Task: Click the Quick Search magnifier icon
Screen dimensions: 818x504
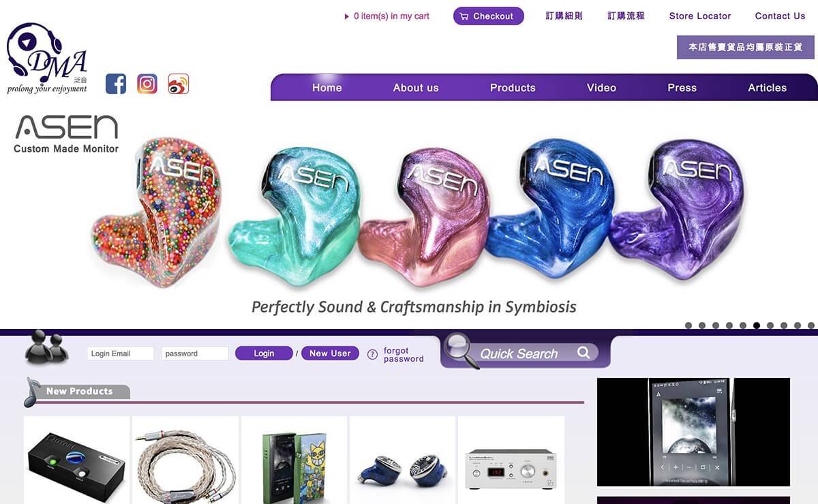Action: [x=584, y=352]
